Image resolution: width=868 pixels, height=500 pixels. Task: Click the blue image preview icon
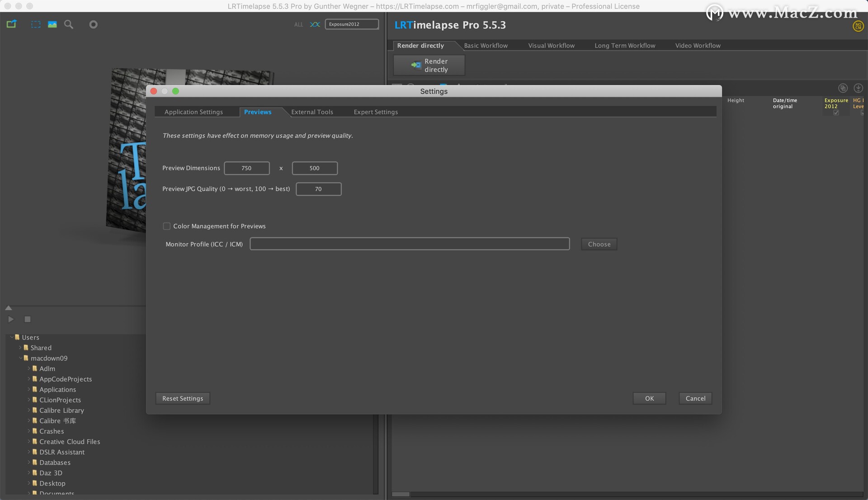click(52, 24)
